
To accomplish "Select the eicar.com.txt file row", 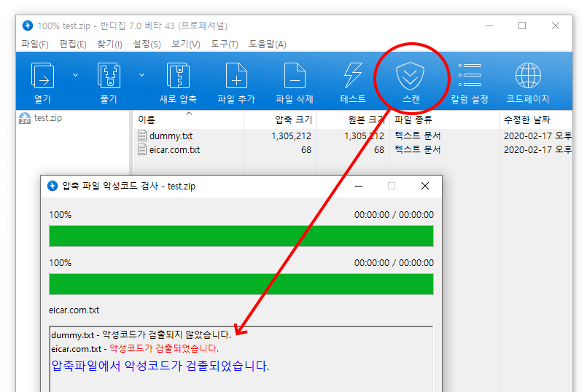I will click(353, 150).
